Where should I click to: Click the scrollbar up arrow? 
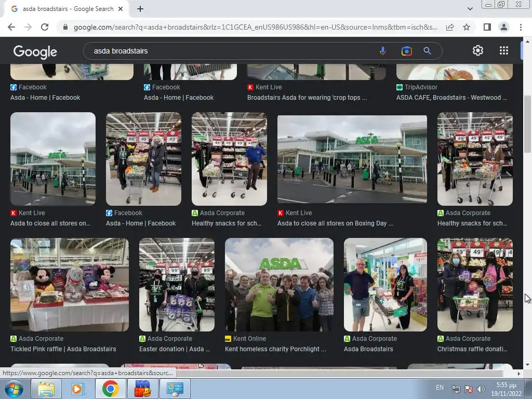pyautogui.click(x=527, y=42)
